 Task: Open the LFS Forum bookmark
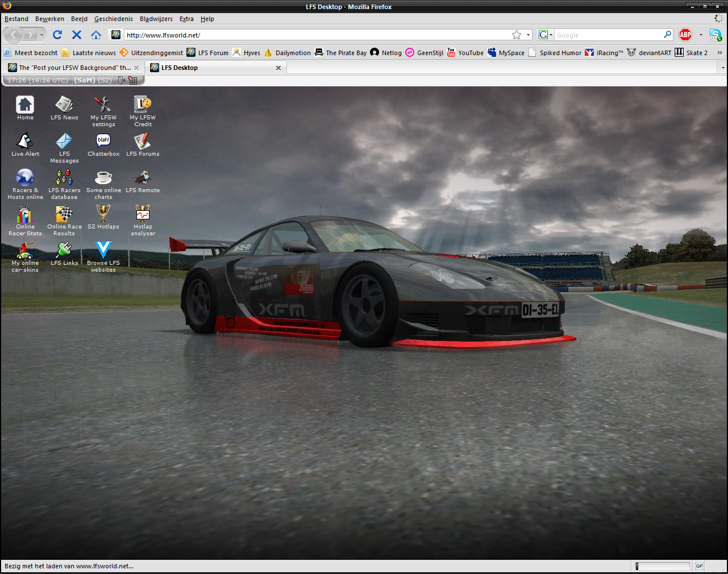207,53
